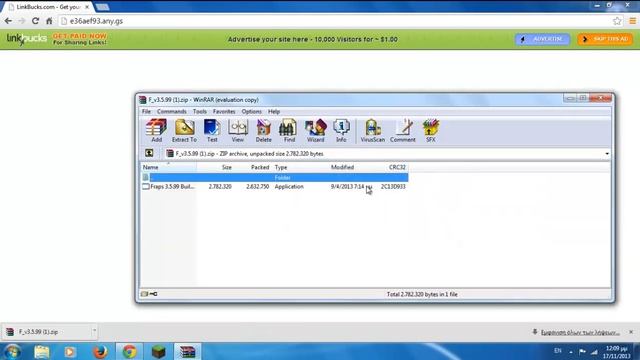
Task: Add an archive Comment
Action: click(x=402, y=131)
